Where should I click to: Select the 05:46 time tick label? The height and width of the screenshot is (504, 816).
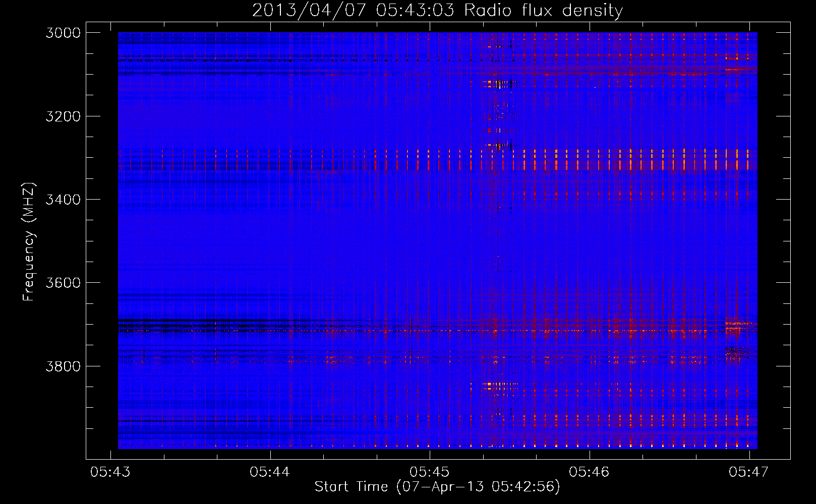click(589, 472)
